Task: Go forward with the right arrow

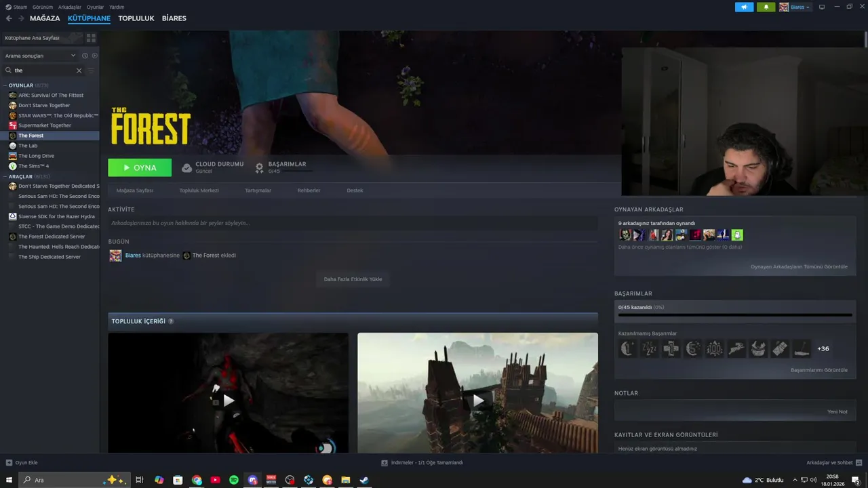Action: pos(21,18)
